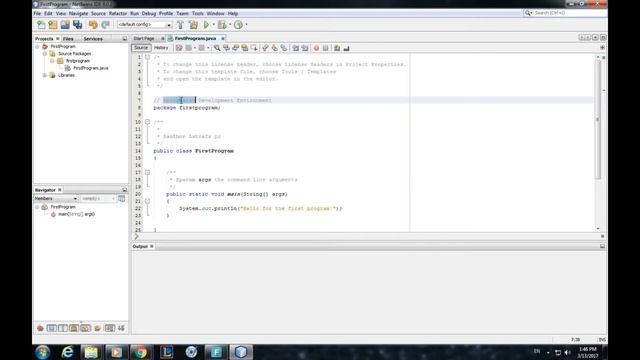Open the Run Project dropdown arrow
Screen dimensions: 640x360
[213, 24]
